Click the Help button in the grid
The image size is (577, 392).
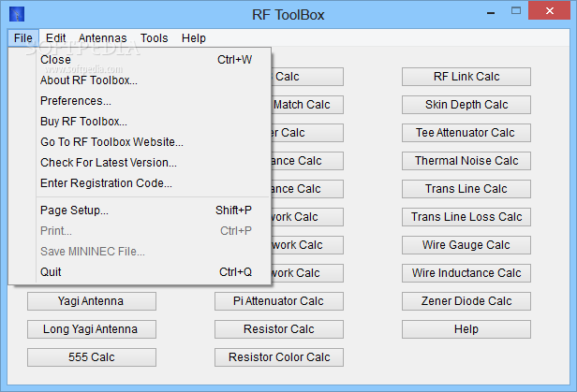[466, 329]
